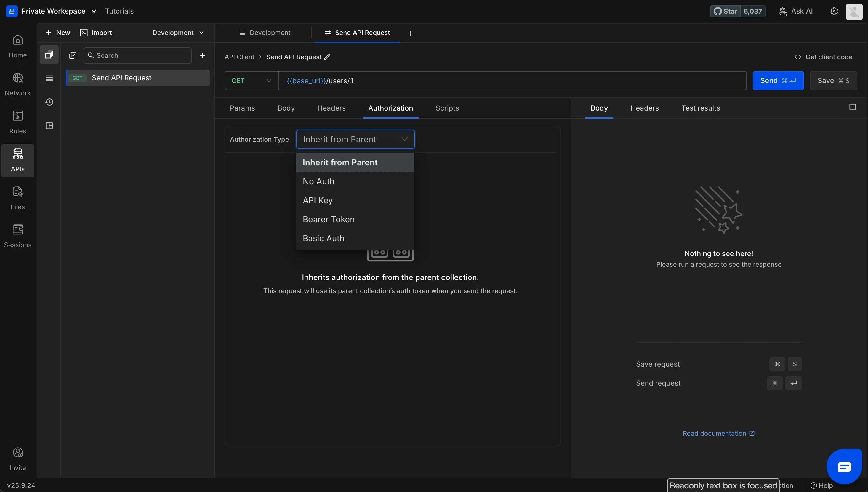Expand the GET method dropdown
The width and height of the screenshot is (868, 492).
point(251,81)
